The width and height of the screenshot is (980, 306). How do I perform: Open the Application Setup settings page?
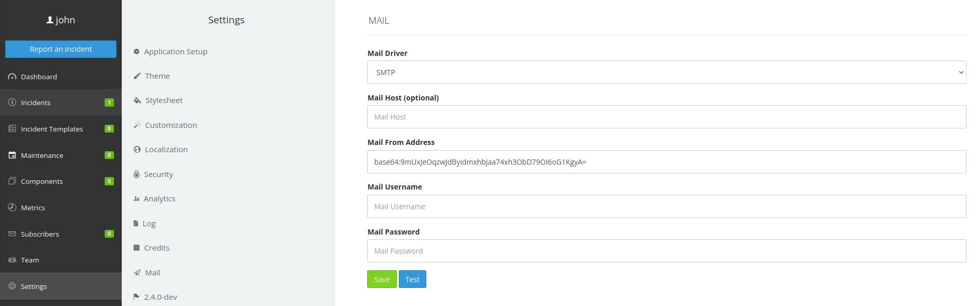[176, 51]
